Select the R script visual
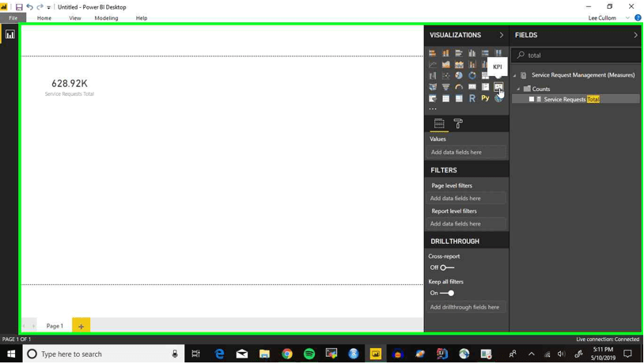Viewport: 644px width, 364px height. coord(472,98)
